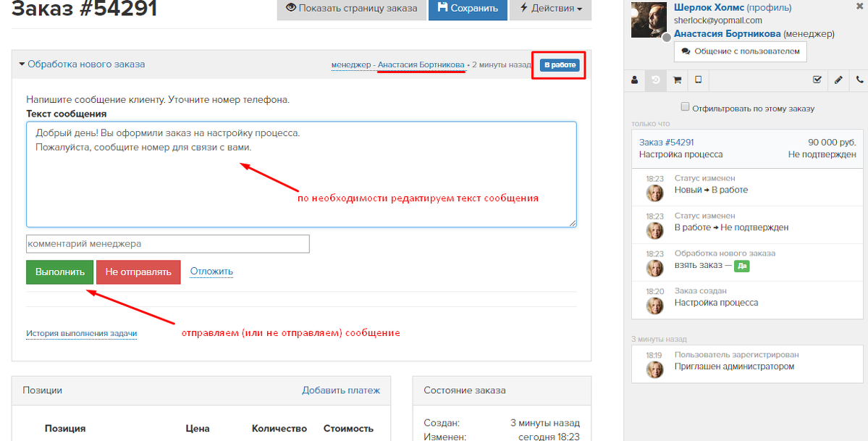Open the shopping cart tab icon
This screenshot has height=441, width=868.
tap(677, 80)
